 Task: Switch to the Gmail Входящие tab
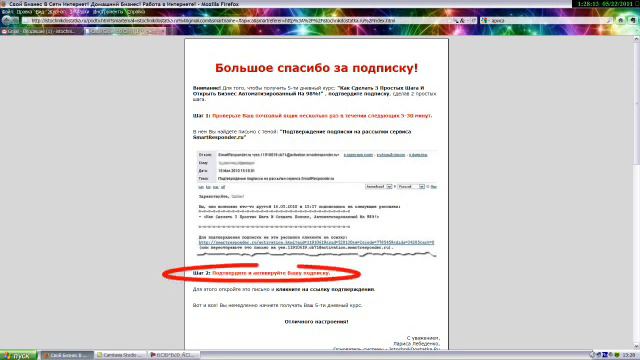[41, 31]
